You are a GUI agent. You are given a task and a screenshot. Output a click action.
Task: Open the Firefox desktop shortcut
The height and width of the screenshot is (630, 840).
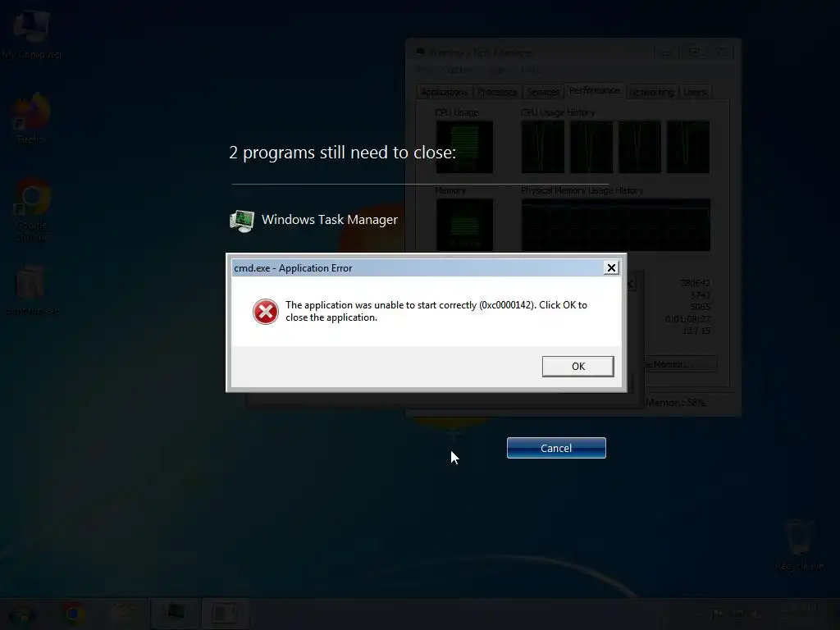click(32, 119)
